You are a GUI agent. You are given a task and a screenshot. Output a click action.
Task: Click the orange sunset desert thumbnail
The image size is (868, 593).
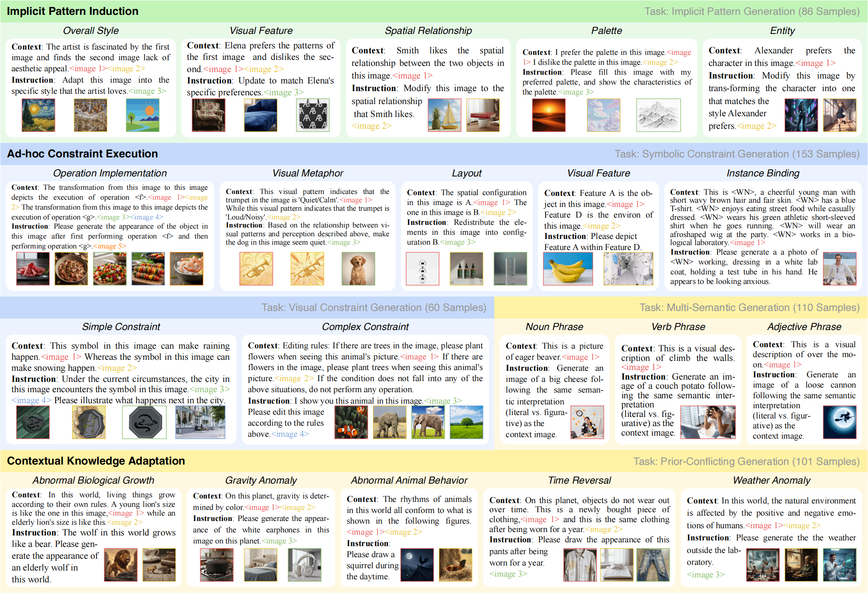[548, 115]
